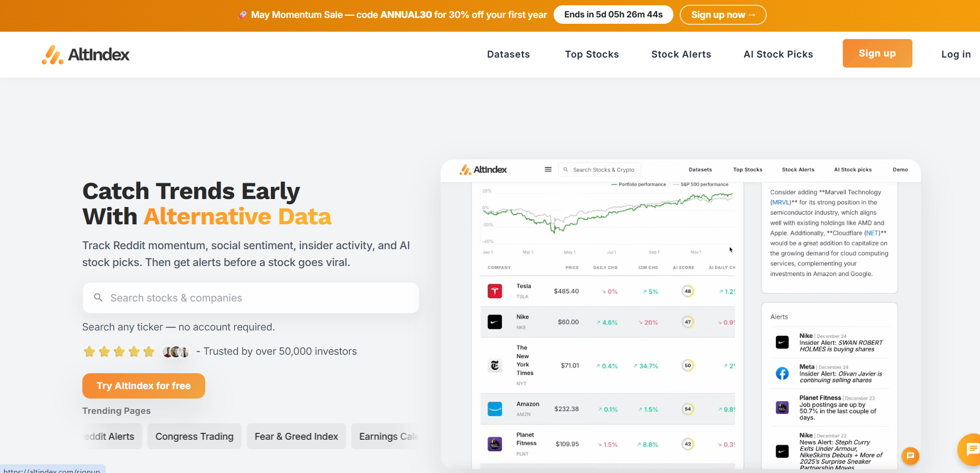This screenshot has height=473, width=980.
Task: Click the Tesla price $485.40
Action: tap(566, 291)
